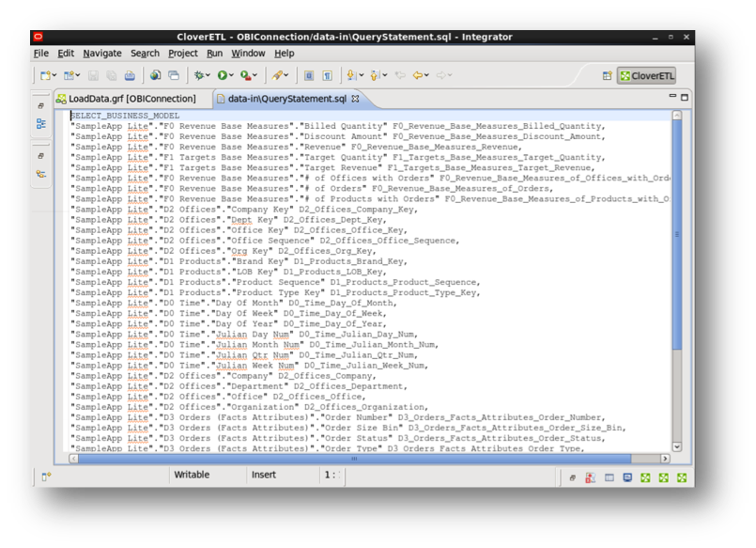Image resolution: width=756 pixels, height=548 pixels.
Task: Click the Debug bug icon
Action: coord(199,75)
